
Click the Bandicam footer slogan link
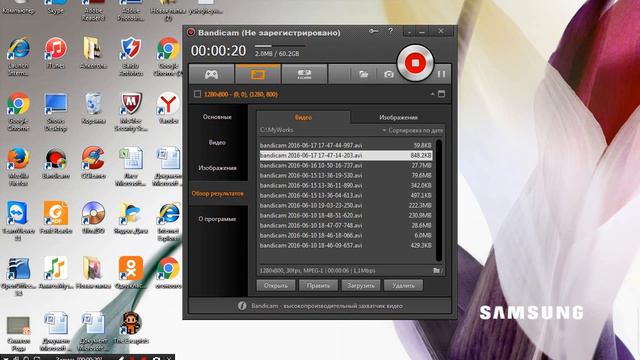pyautogui.click(x=327, y=306)
